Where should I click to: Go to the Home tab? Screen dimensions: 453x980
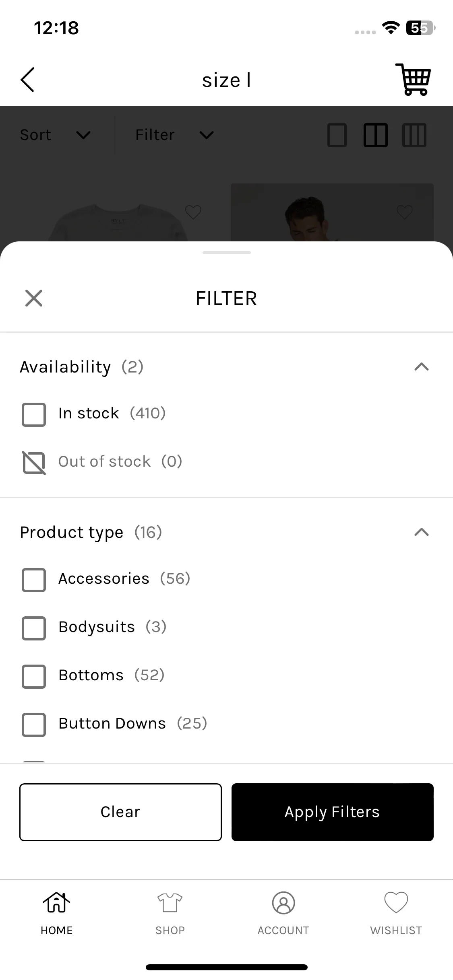tap(56, 912)
